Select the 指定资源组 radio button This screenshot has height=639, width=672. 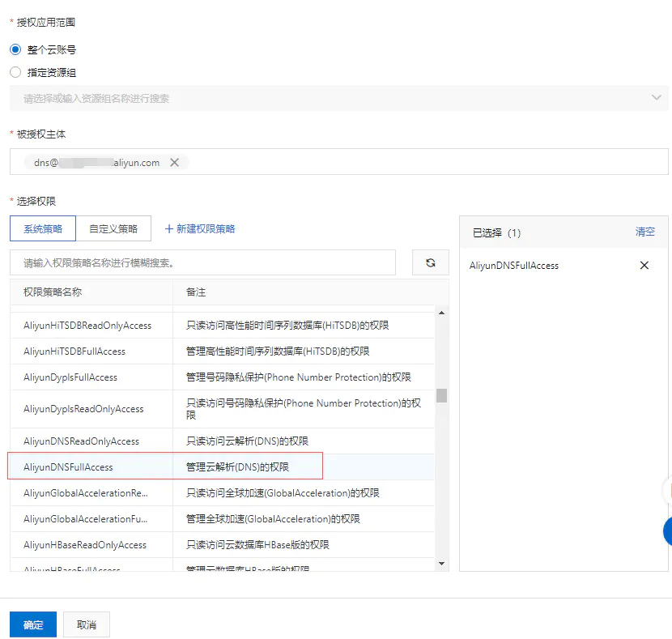(15, 72)
